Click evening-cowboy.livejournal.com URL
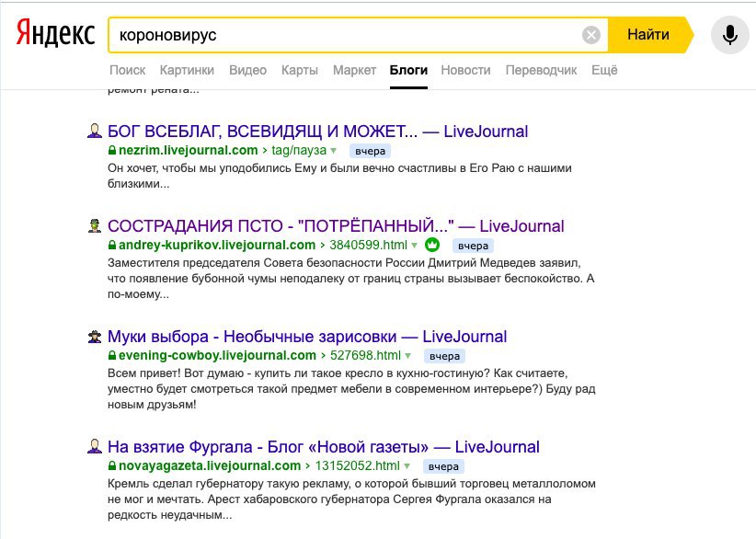This screenshot has width=756, height=539. point(217,355)
